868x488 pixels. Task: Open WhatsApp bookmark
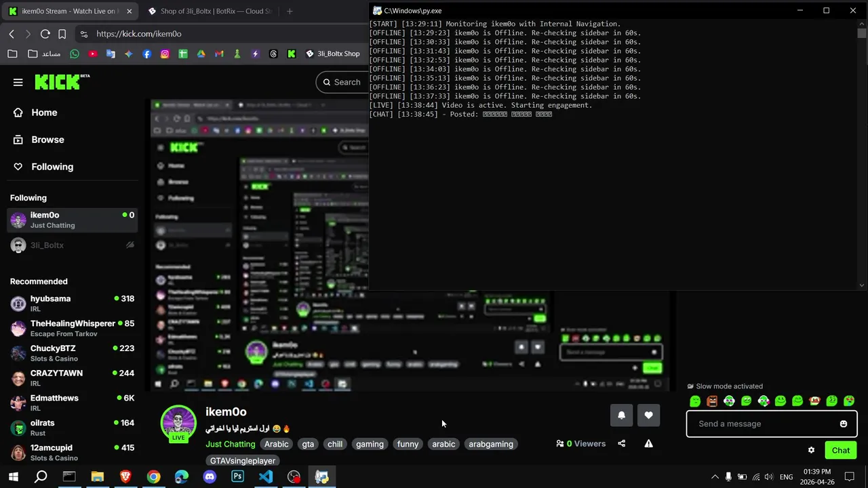coord(75,54)
